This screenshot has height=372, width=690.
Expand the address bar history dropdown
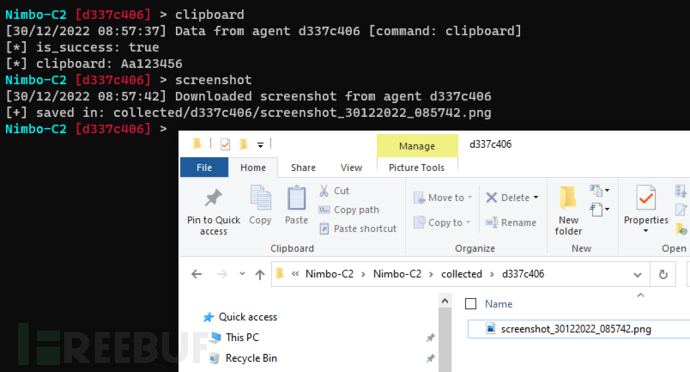637,275
